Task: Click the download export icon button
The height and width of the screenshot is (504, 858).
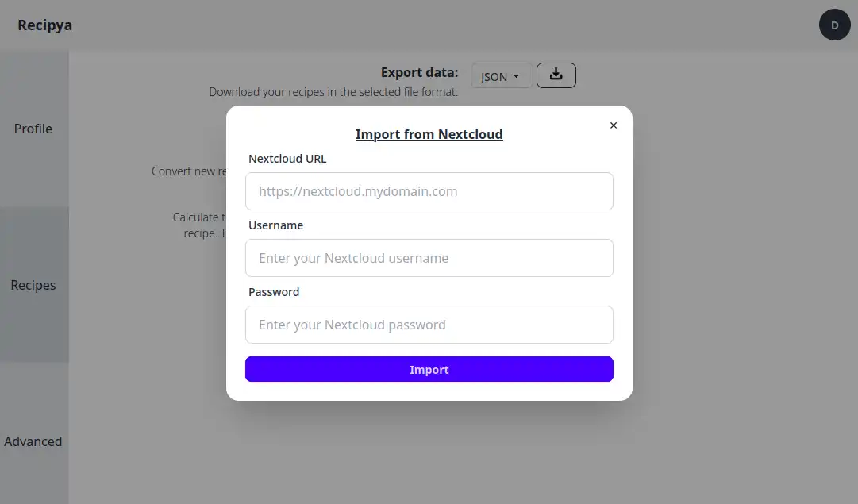Action: [556, 75]
